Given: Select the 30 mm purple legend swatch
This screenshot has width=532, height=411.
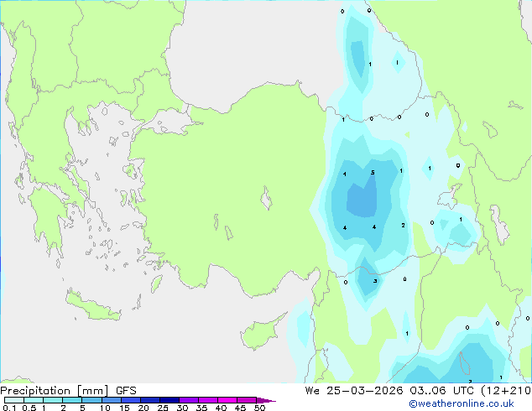Looking at the screenshot, I should point(188,400).
